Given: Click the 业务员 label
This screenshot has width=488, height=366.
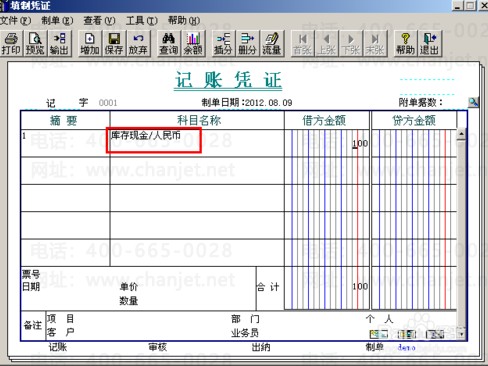Looking at the screenshot, I should pyautogui.click(x=245, y=333).
